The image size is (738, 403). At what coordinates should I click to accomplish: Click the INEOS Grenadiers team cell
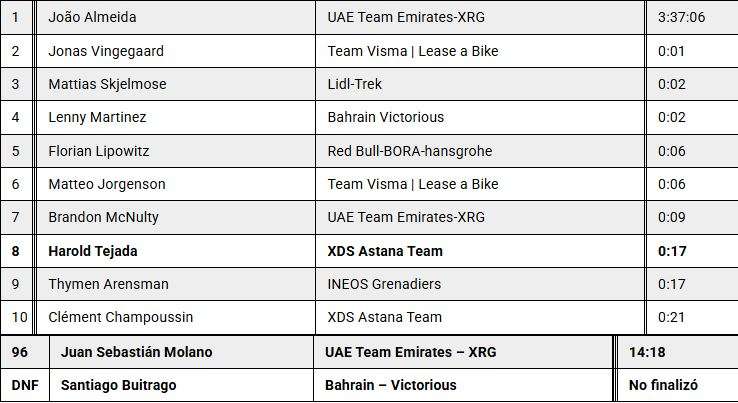pos(384,284)
